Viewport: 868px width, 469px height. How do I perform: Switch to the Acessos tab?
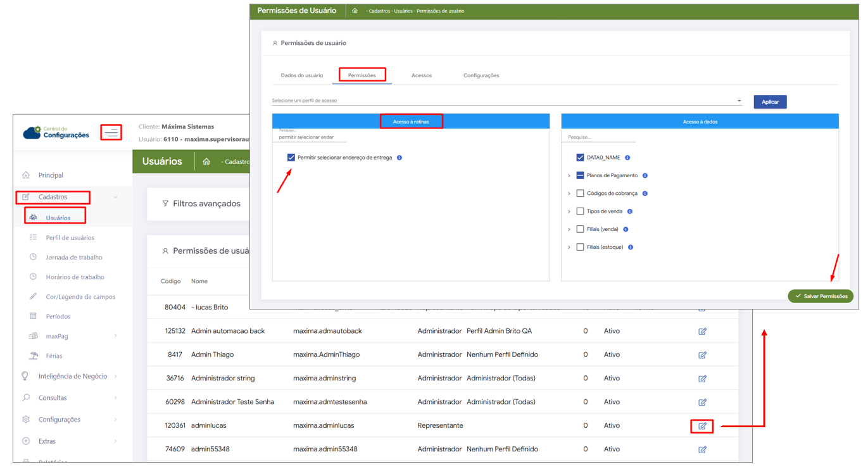coord(421,75)
